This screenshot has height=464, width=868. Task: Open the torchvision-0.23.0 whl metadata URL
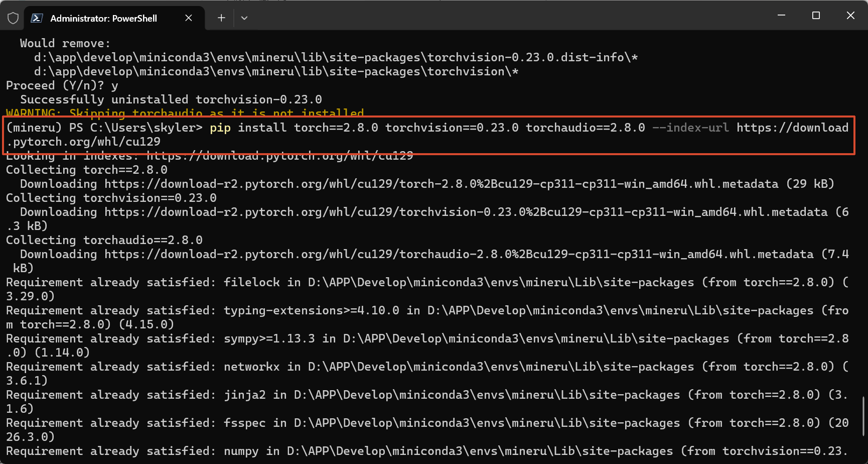pos(466,212)
